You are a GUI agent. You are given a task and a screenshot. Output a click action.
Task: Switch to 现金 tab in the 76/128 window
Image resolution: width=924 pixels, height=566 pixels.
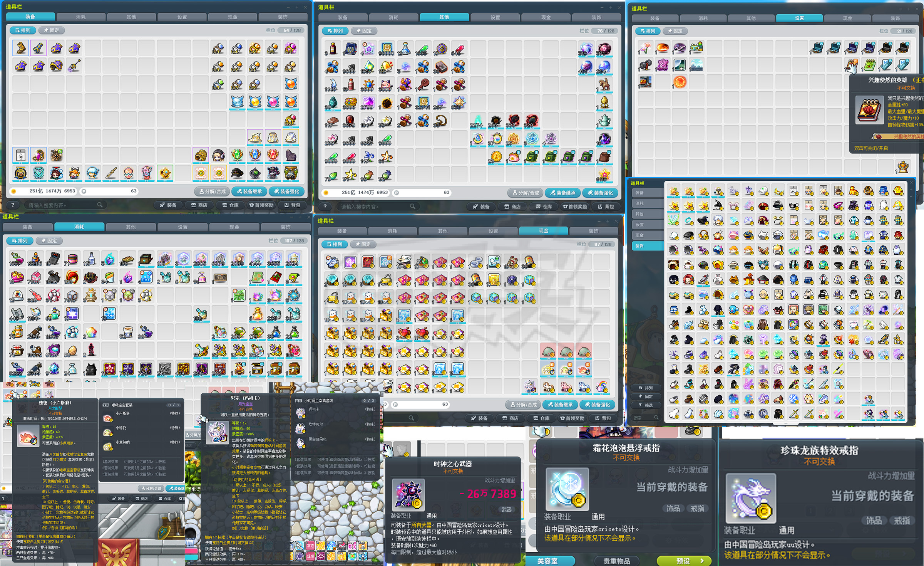click(546, 17)
